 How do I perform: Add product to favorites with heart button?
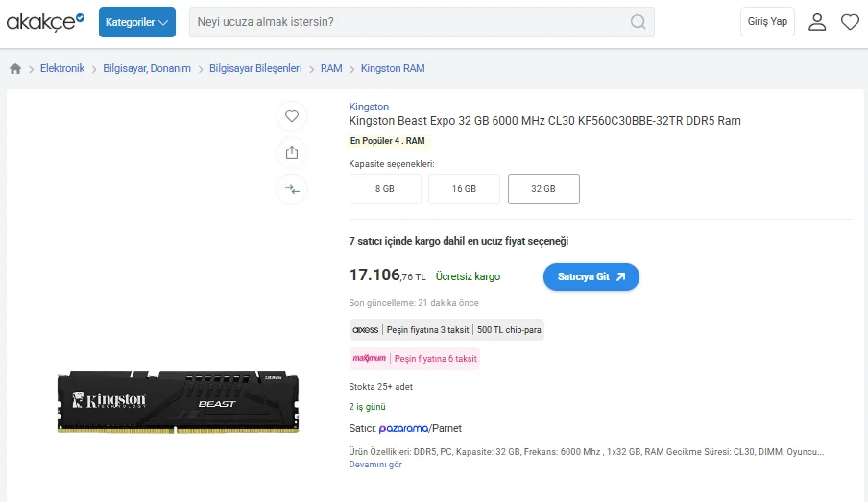pyautogui.click(x=292, y=116)
